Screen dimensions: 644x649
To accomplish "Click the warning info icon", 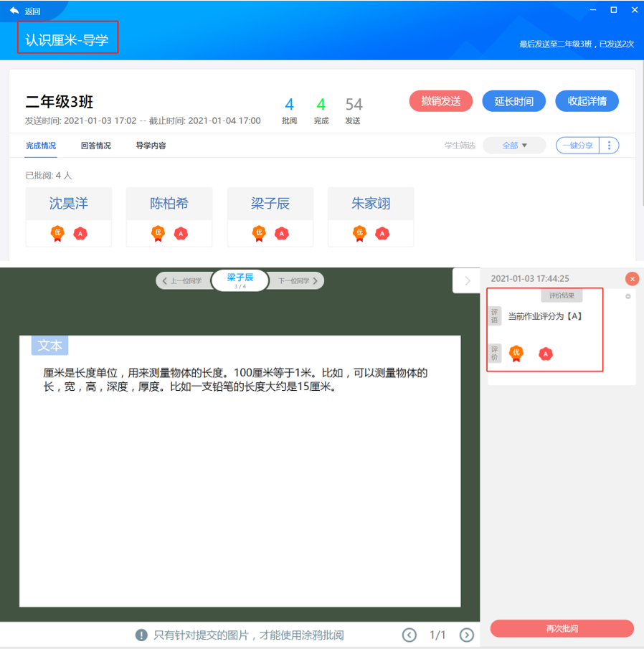I will point(141,635).
